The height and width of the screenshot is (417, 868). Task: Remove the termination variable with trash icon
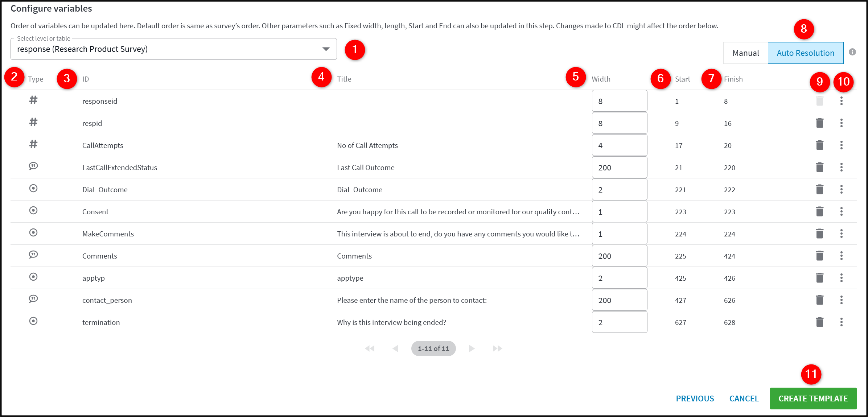click(819, 322)
